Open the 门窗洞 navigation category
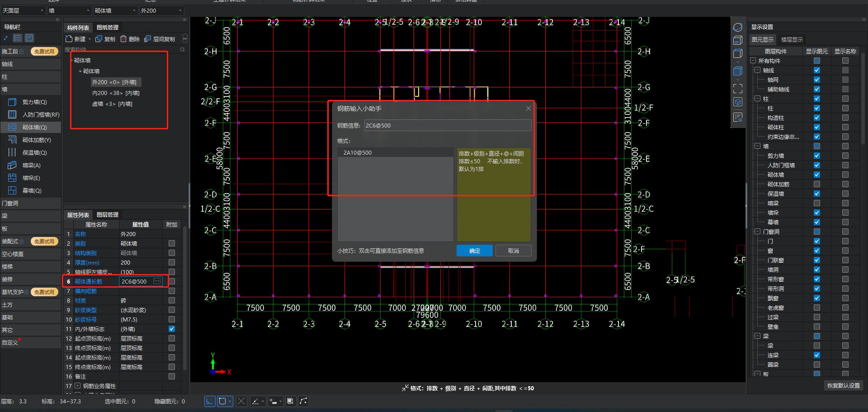This screenshot has height=412, width=868. click(30, 204)
